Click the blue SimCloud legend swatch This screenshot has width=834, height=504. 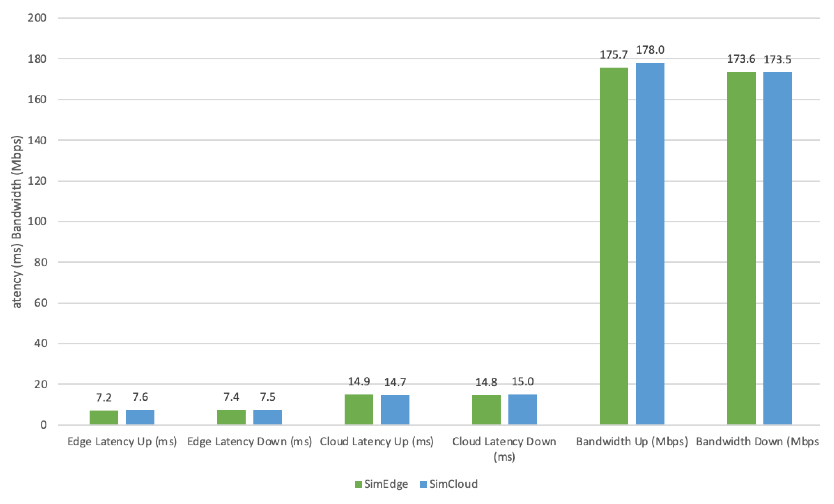[423, 484]
